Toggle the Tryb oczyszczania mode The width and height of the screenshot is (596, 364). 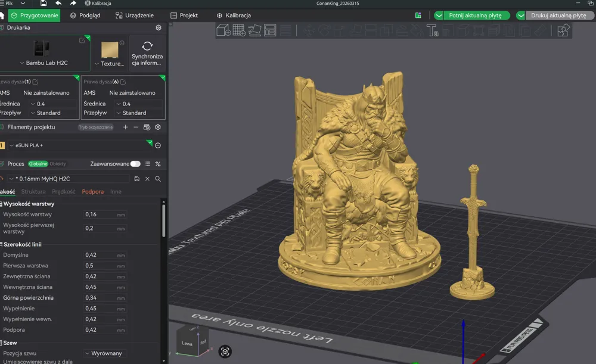coord(96,127)
